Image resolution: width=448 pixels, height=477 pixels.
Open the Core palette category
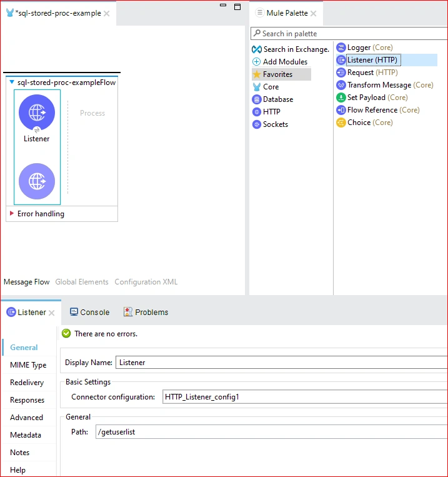click(266, 87)
